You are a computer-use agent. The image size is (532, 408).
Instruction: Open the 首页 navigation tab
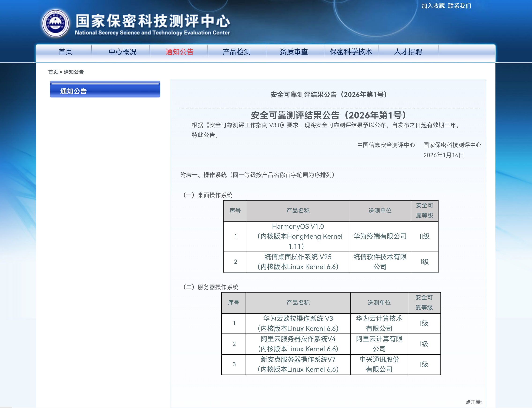pyautogui.click(x=65, y=52)
